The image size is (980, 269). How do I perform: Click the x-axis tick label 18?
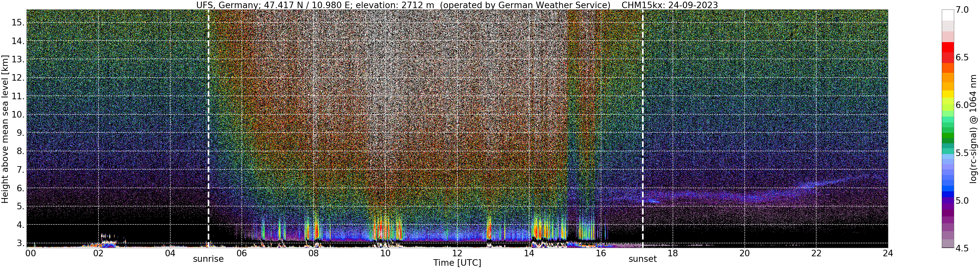[673, 253]
